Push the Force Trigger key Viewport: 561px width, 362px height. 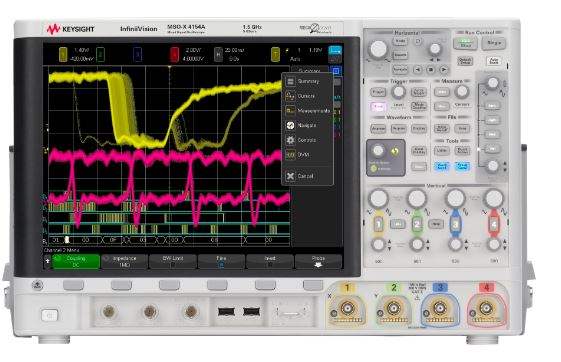click(419, 92)
